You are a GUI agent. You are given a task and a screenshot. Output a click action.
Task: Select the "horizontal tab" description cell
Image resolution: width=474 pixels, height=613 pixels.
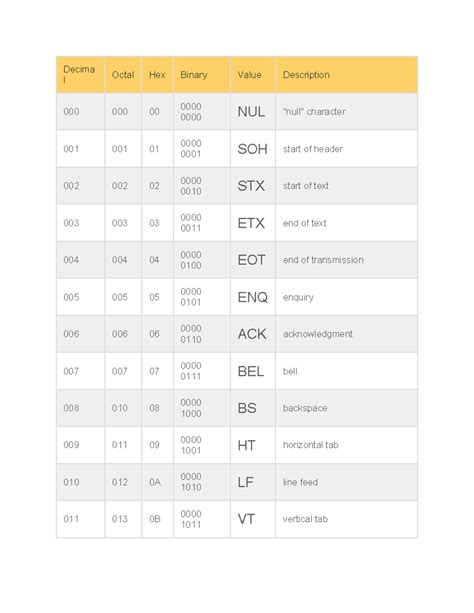point(347,445)
